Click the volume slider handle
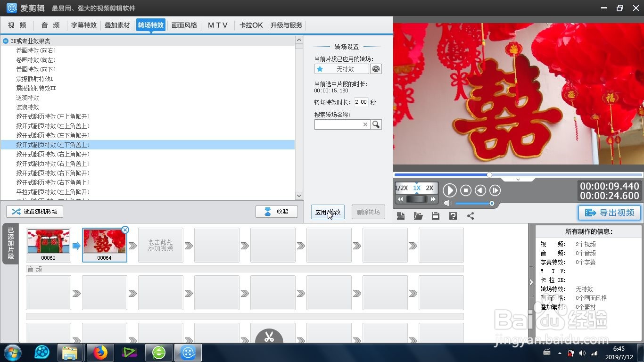Screen dimensions: 644x362 coord(492,203)
